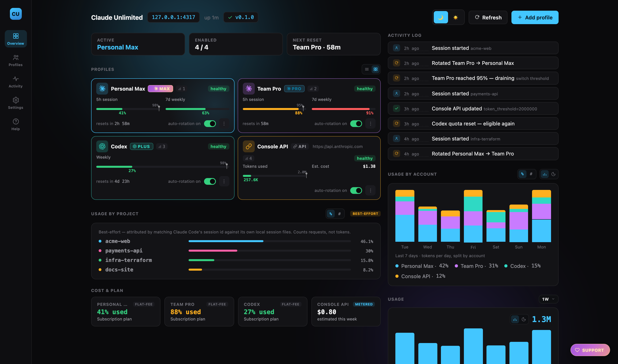
Task: Click the https://api.anthropic.com URL
Action: click(337, 146)
